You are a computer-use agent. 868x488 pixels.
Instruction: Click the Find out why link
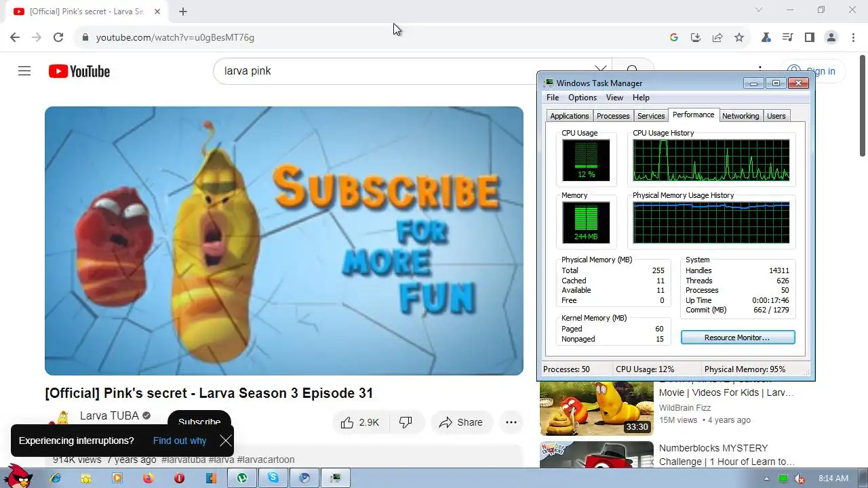click(x=180, y=441)
